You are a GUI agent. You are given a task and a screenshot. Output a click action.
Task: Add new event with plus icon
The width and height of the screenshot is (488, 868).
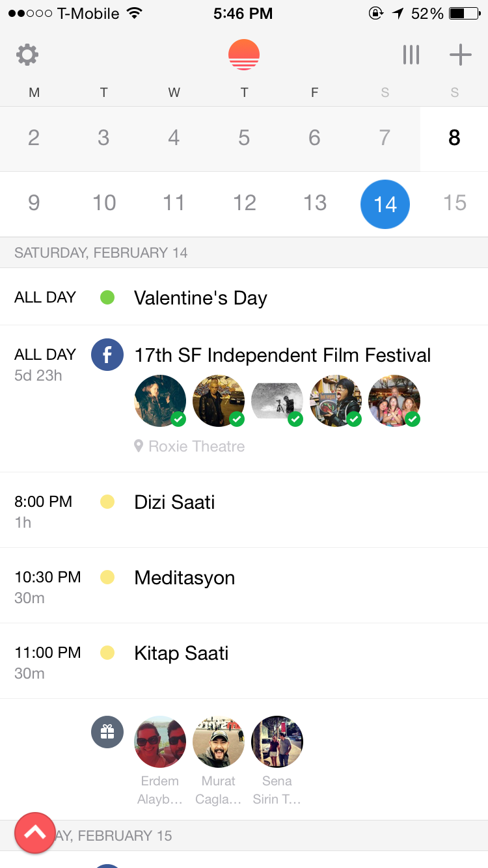click(460, 55)
